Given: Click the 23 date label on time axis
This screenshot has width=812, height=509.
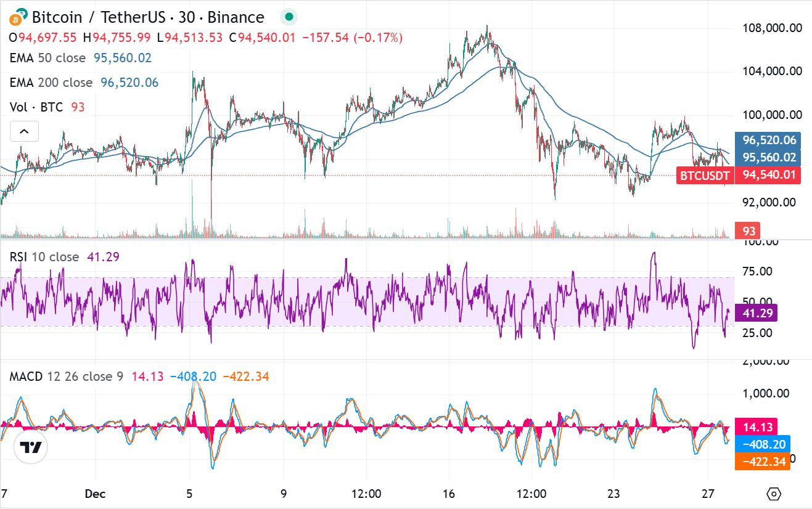Looking at the screenshot, I should coord(613,494).
